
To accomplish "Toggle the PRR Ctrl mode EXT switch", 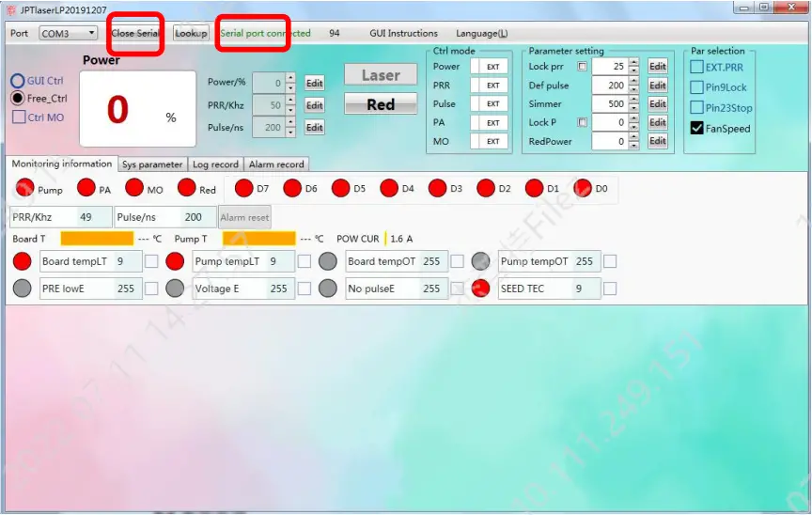I will [x=489, y=86].
